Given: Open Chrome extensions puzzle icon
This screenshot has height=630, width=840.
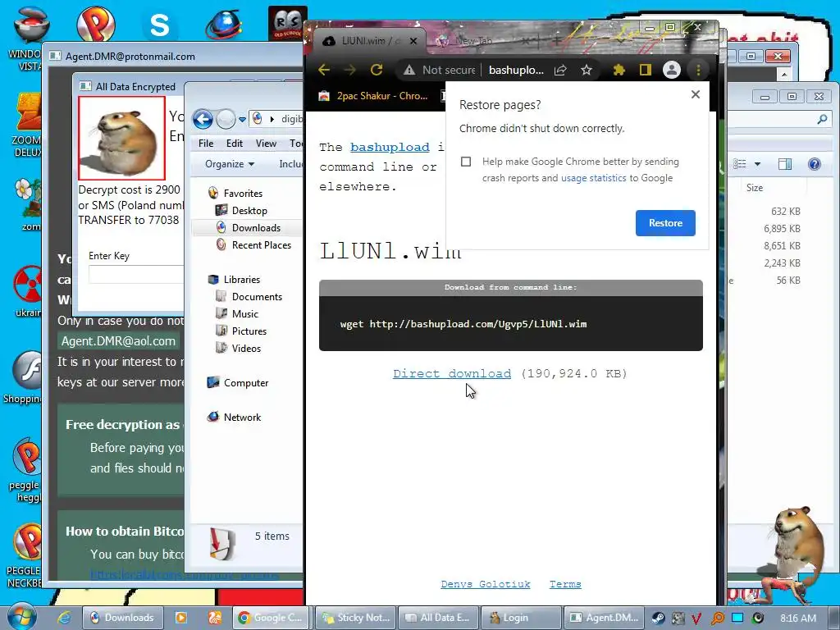Looking at the screenshot, I should (619, 70).
